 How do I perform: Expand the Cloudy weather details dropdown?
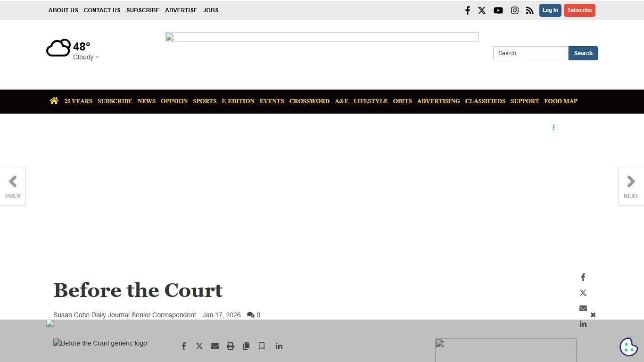click(x=86, y=57)
